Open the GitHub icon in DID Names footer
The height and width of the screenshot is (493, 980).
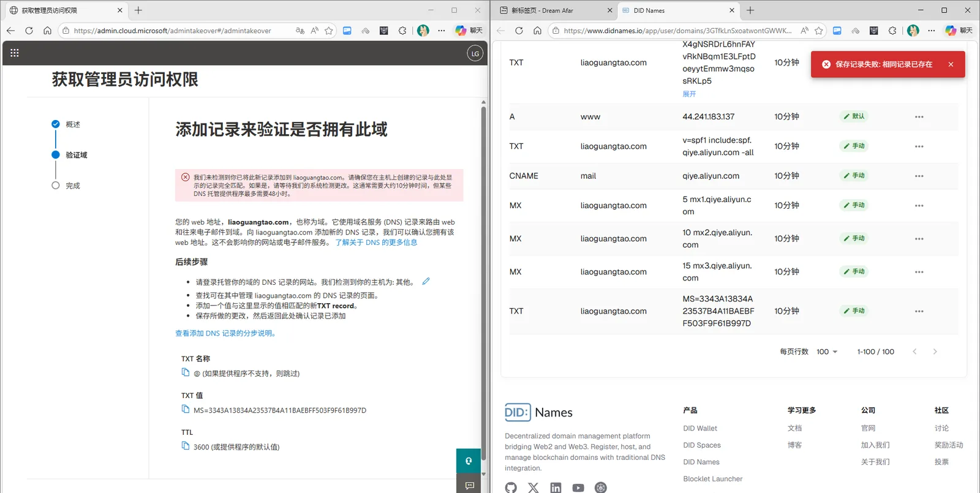point(511,487)
